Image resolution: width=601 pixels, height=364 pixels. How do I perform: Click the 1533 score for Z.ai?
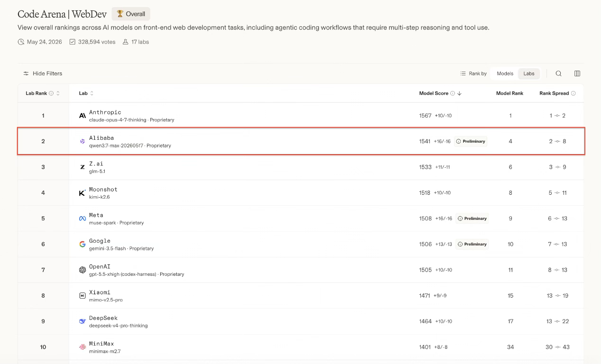click(425, 167)
